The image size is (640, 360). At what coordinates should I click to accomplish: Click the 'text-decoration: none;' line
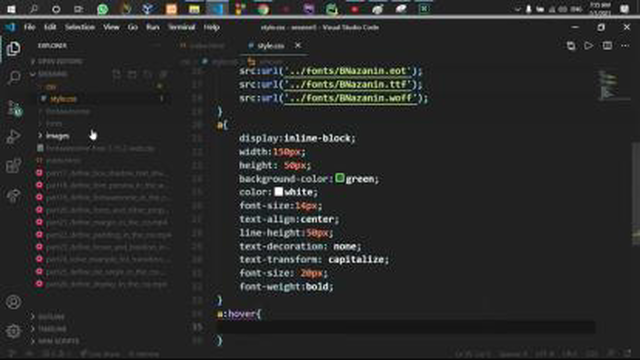pyautogui.click(x=300, y=246)
